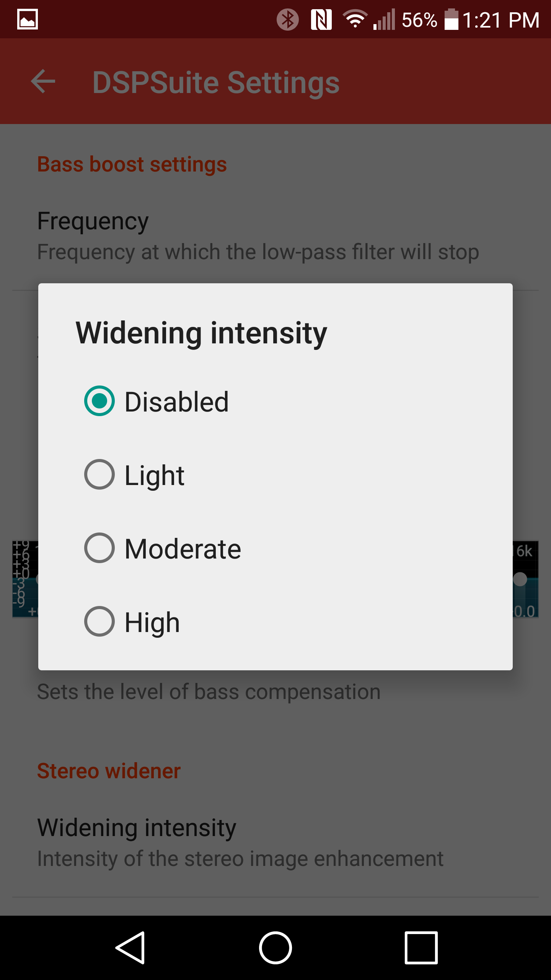This screenshot has width=551, height=980.
Task: Tap the equalizer graph dB scale on left
Action: point(21,574)
